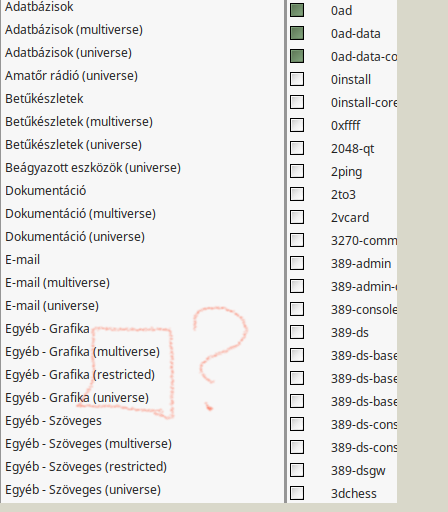Check the 2048-qt package box
Image resolution: width=448 pixels, height=512 pixels.
pyautogui.click(x=297, y=148)
